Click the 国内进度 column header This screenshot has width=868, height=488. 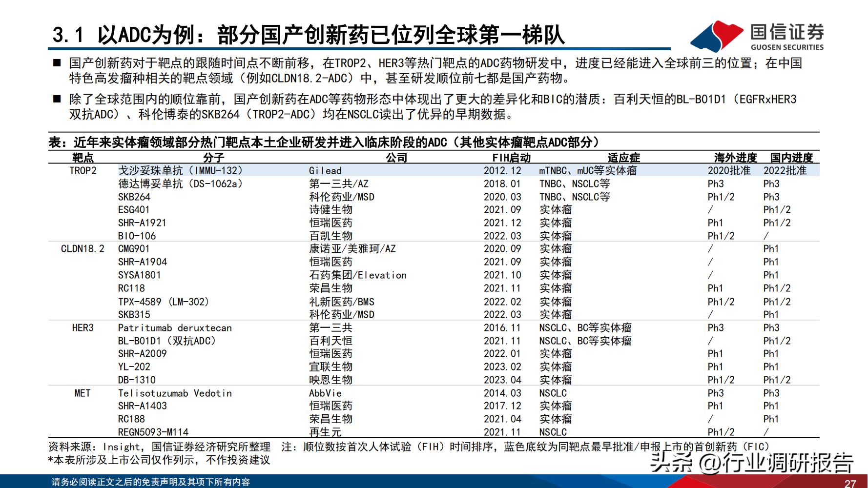pyautogui.click(x=793, y=158)
